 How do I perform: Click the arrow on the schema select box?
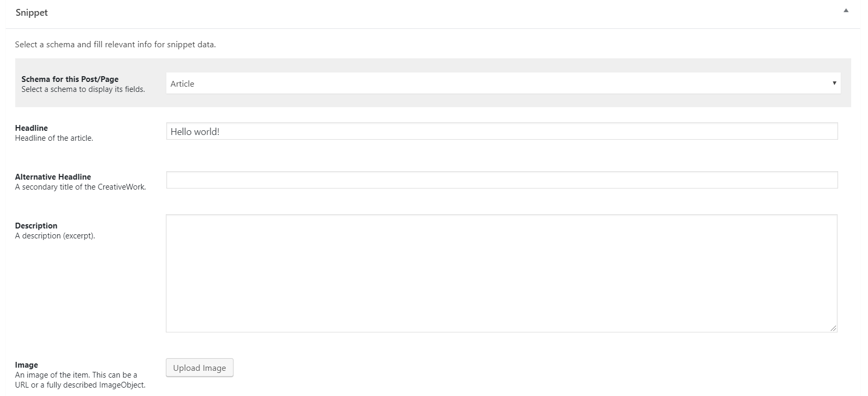point(834,83)
